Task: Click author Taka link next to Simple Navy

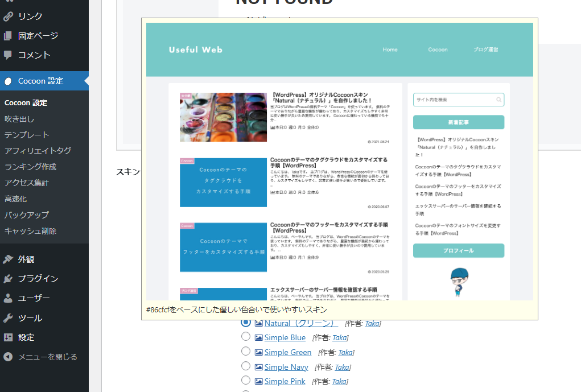Action: 342,367
